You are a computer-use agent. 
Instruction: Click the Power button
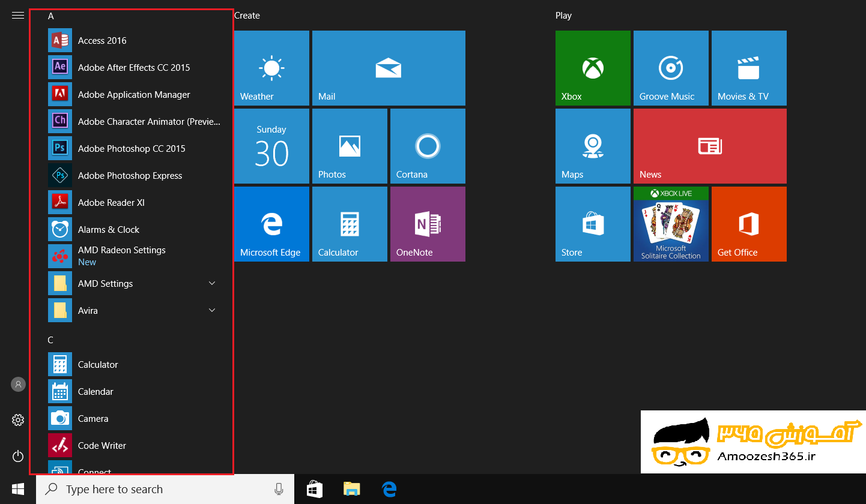point(18,457)
